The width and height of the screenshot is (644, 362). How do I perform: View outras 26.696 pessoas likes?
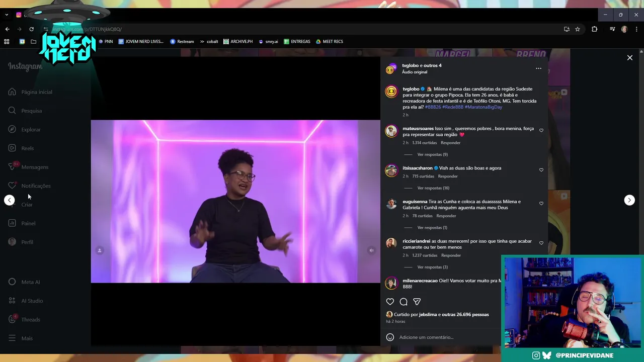(465, 315)
